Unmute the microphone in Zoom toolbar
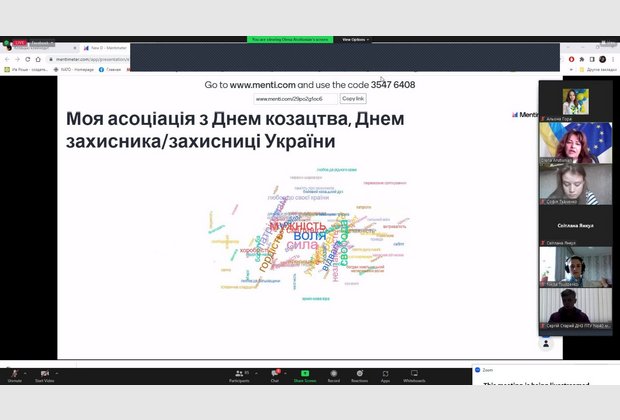 14,374
